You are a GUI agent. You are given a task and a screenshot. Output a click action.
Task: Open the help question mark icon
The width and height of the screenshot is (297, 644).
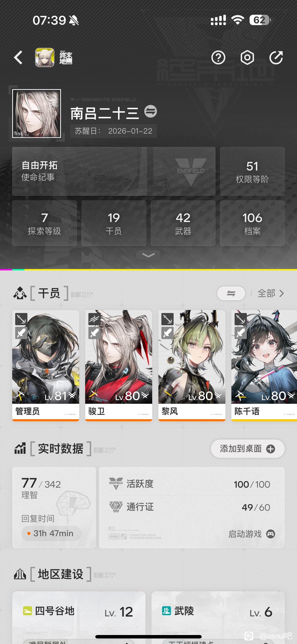click(218, 58)
